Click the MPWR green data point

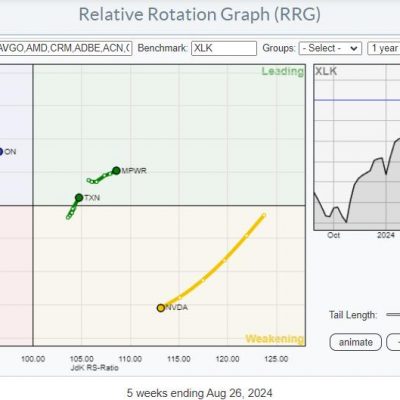coord(116,171)
